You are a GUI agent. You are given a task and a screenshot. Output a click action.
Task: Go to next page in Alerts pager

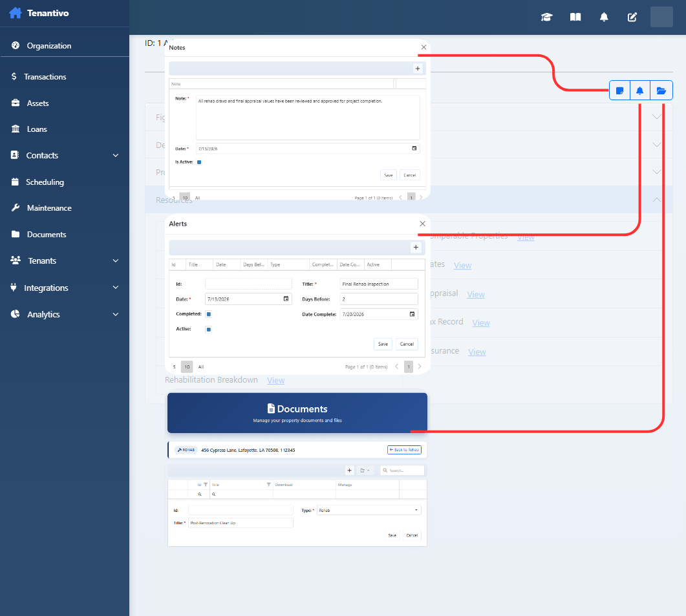pyautogui.click(x=420, y=366)
